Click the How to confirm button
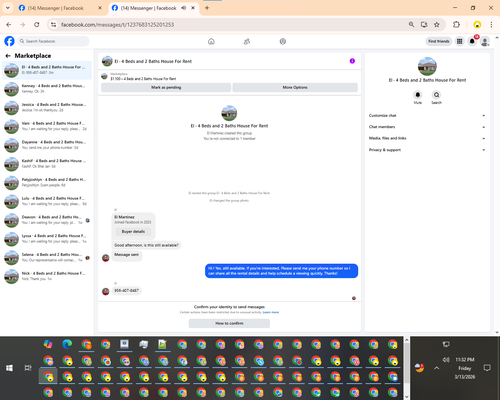This screenshot has width=500, height=400. (229, 323)
